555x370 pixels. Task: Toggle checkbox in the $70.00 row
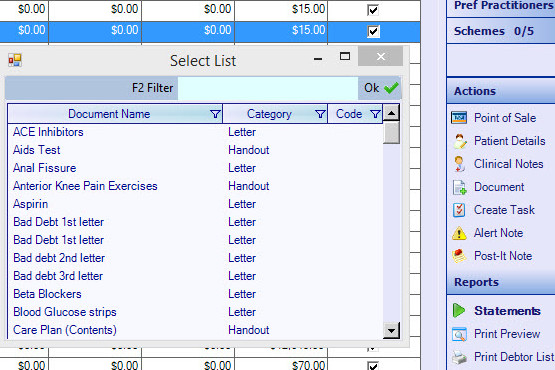[x=373, y=365]
